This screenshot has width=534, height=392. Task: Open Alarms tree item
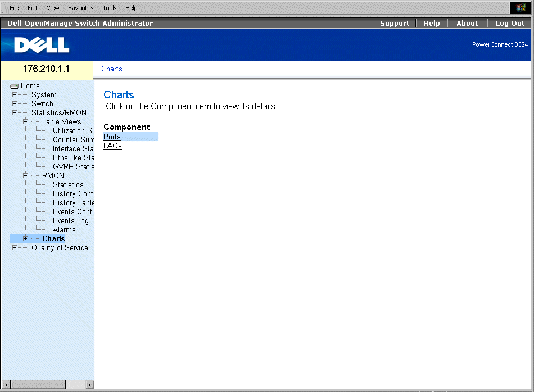(x=64, y=230)
